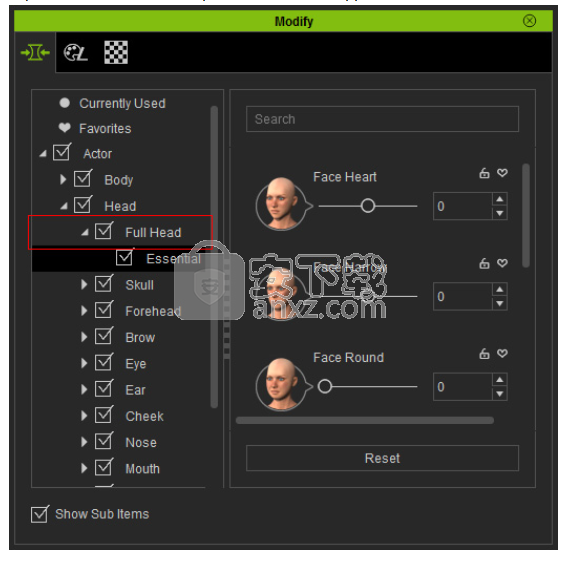
Task: Uncheck the Mouth checkbox
Action: click(104, 467)
